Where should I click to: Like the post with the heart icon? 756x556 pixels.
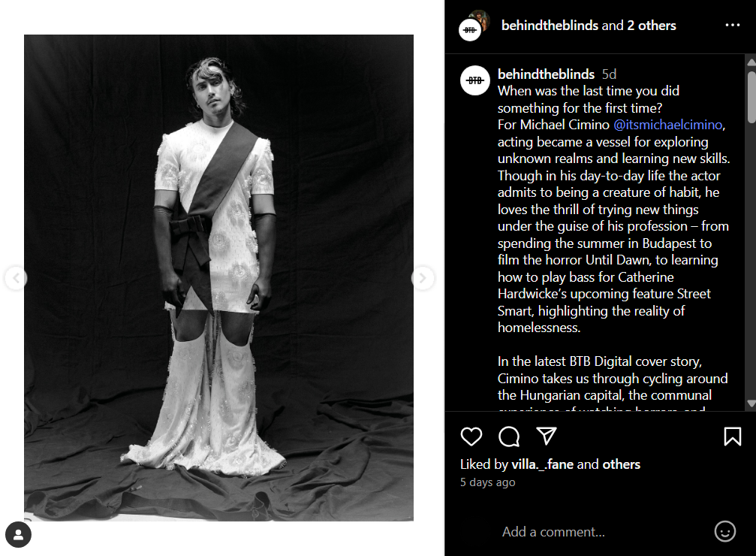tap(471, 437)
